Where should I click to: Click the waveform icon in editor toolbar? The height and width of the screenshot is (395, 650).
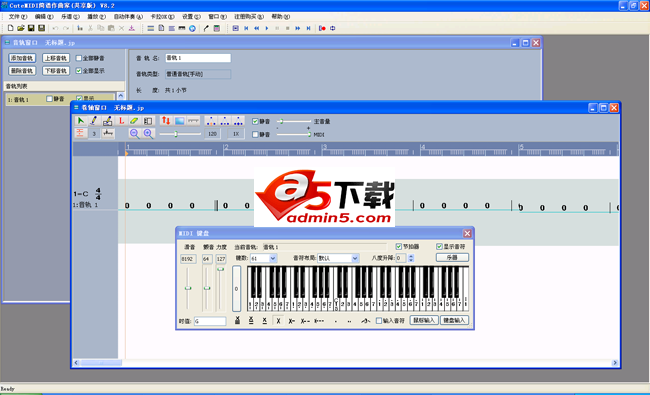point(108,133)
